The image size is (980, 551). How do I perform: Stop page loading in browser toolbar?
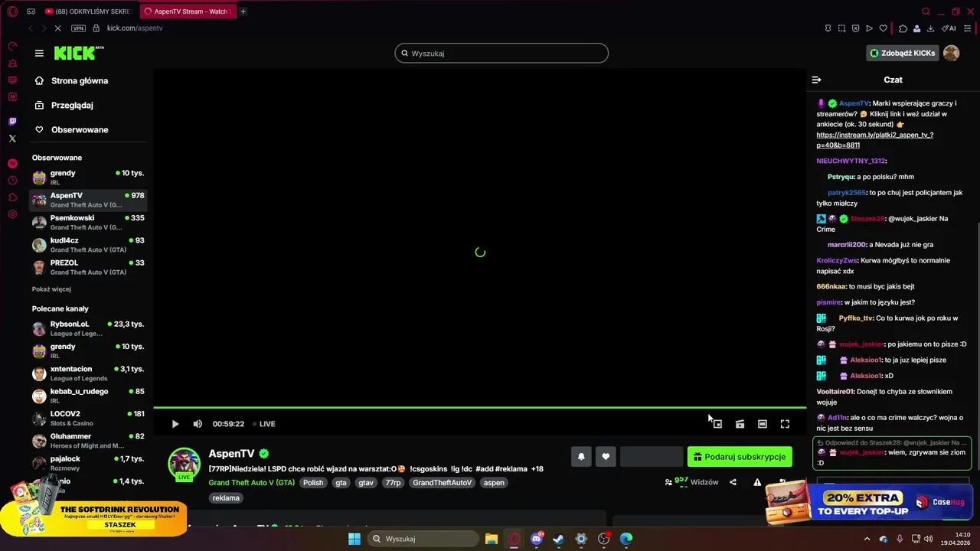coord(58,28)
